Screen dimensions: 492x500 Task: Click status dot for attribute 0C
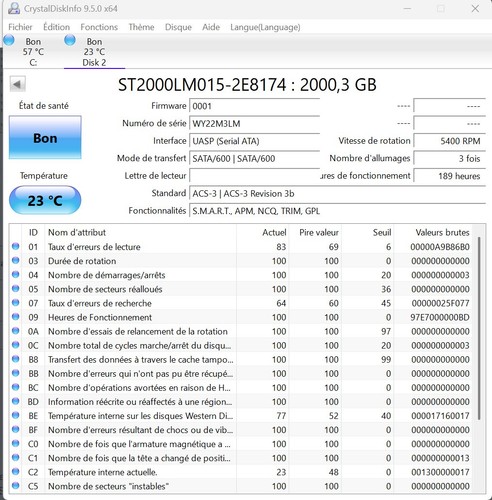(x=15, y=345)
